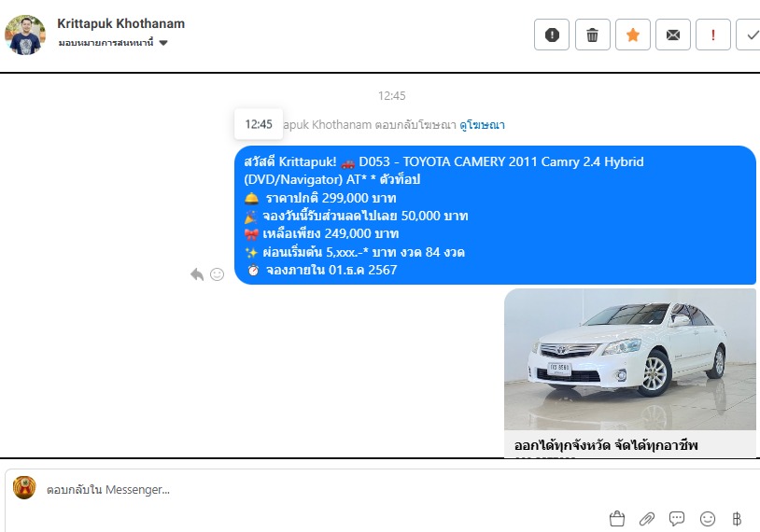Image resolution: width=760 pixels, height=532 pixels.
Task: Delete conversation using the trash icon
Action: [x=592, y=35]
